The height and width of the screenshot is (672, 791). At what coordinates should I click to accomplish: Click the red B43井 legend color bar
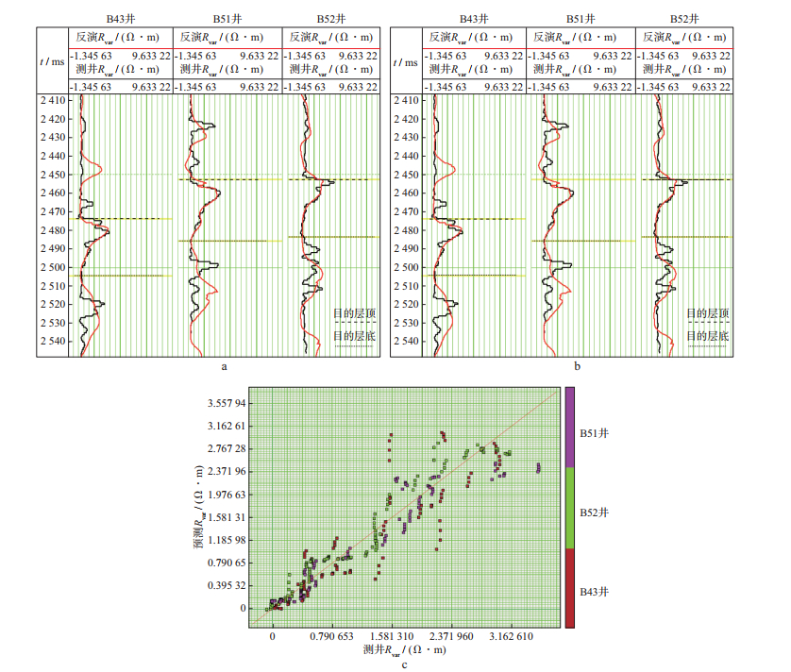point(570,587)
